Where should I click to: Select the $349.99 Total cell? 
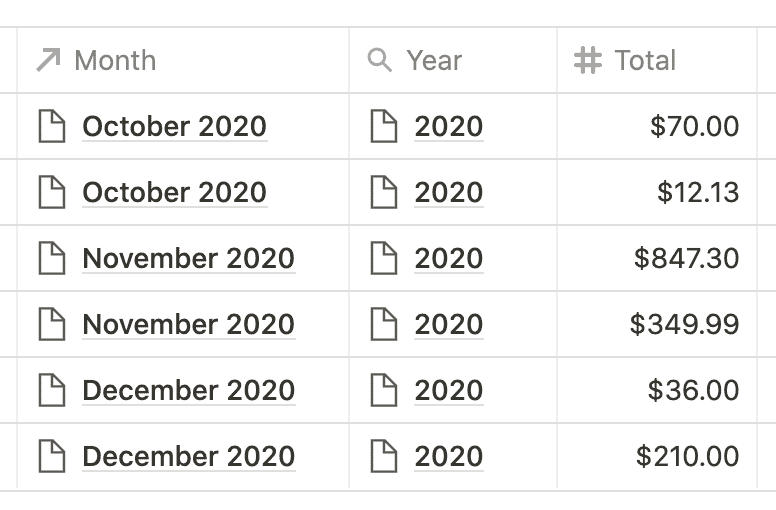pos(657,324)
